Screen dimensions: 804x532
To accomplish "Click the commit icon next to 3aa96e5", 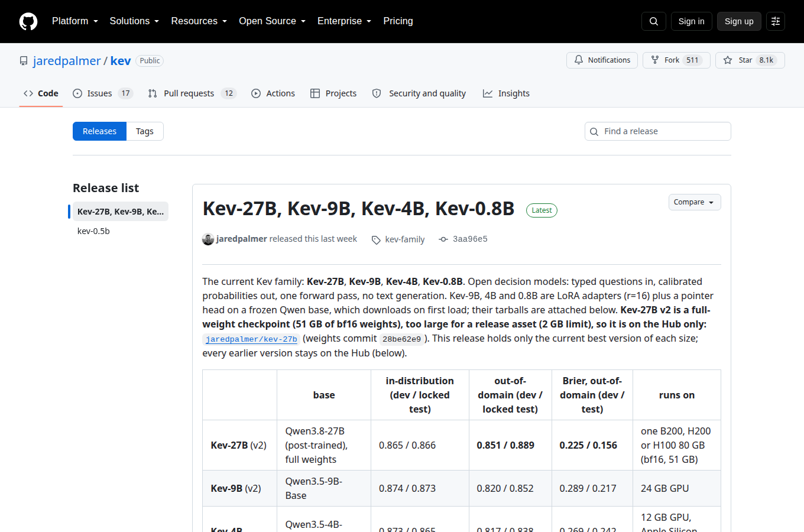I will 443,239.
